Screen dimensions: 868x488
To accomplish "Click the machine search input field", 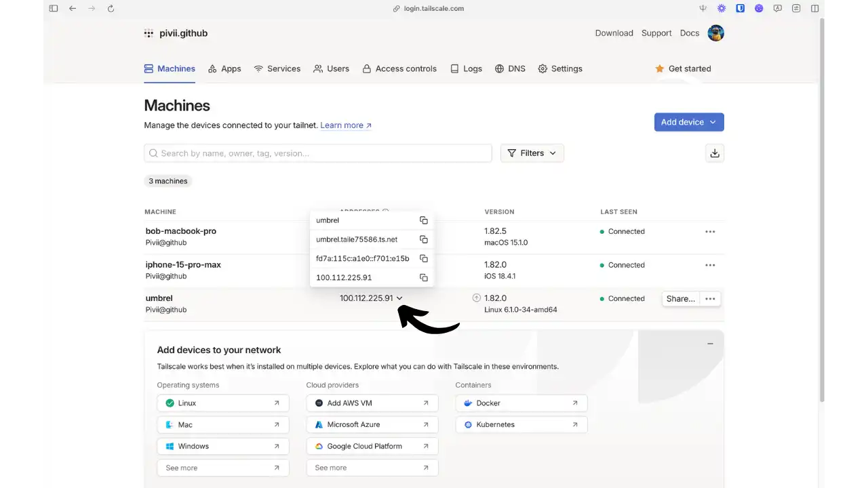I will 317,152.
